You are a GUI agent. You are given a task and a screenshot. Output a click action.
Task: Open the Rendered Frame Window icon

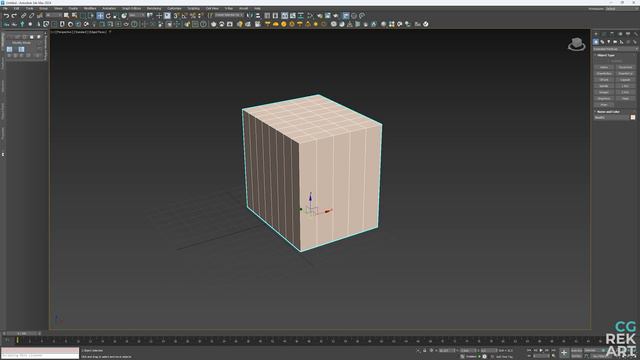point(327,16)
